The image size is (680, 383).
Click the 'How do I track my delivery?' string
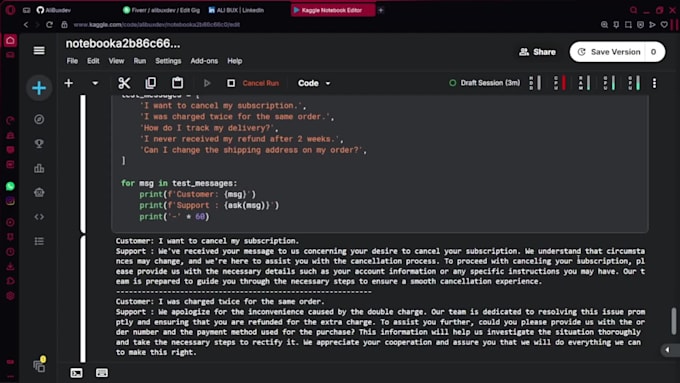pos(207,128)
